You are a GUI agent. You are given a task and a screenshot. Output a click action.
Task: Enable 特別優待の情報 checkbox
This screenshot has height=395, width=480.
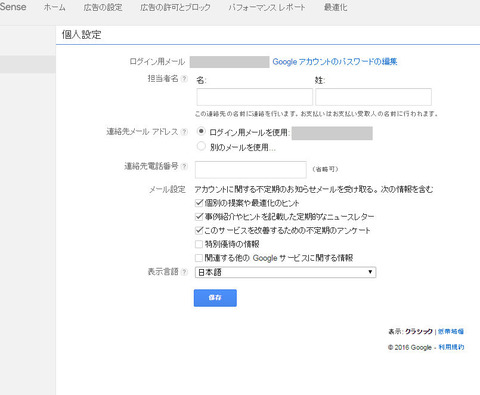pyautogui.click(x=199, y=244)
